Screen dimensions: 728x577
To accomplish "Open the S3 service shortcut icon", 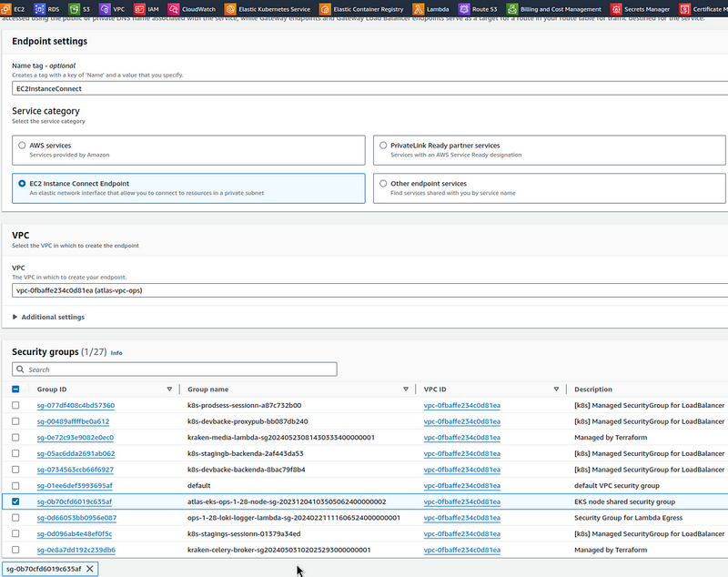I will coord(75,9).
